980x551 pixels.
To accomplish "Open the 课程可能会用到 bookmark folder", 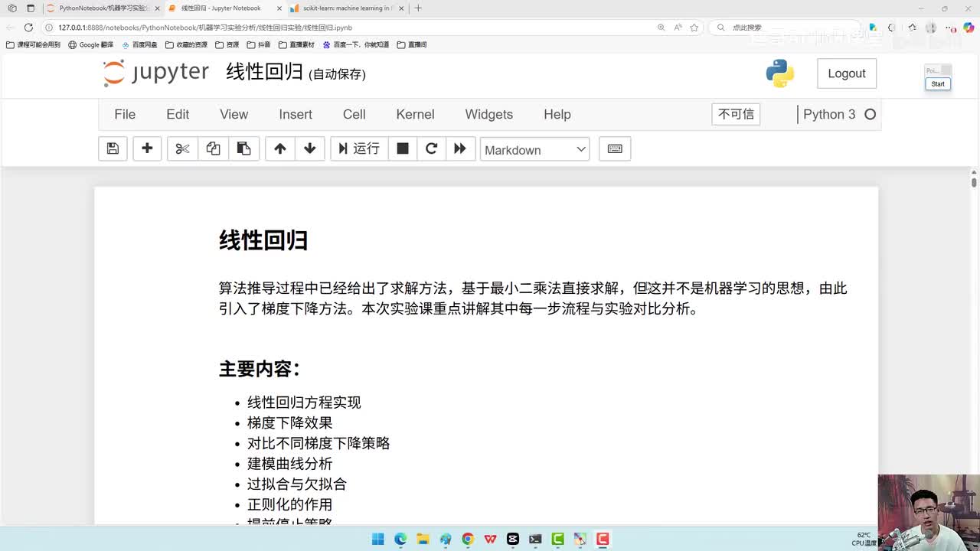I will pos(33,44).
